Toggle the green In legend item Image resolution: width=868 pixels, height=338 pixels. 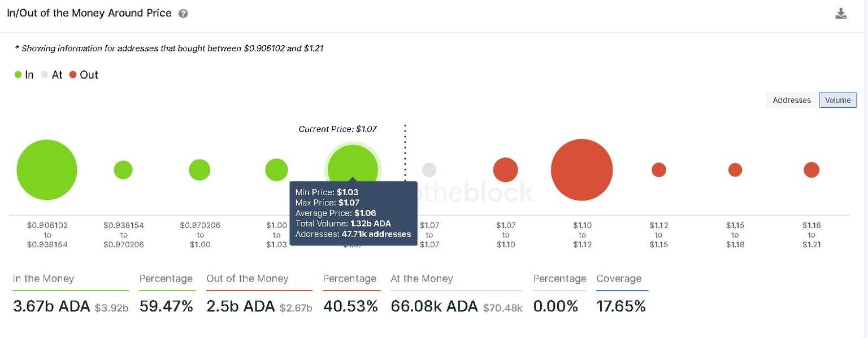point(23,74)
